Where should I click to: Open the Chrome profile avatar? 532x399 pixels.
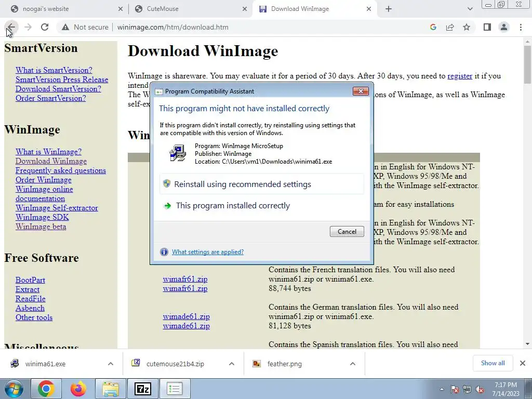point(504,27)
